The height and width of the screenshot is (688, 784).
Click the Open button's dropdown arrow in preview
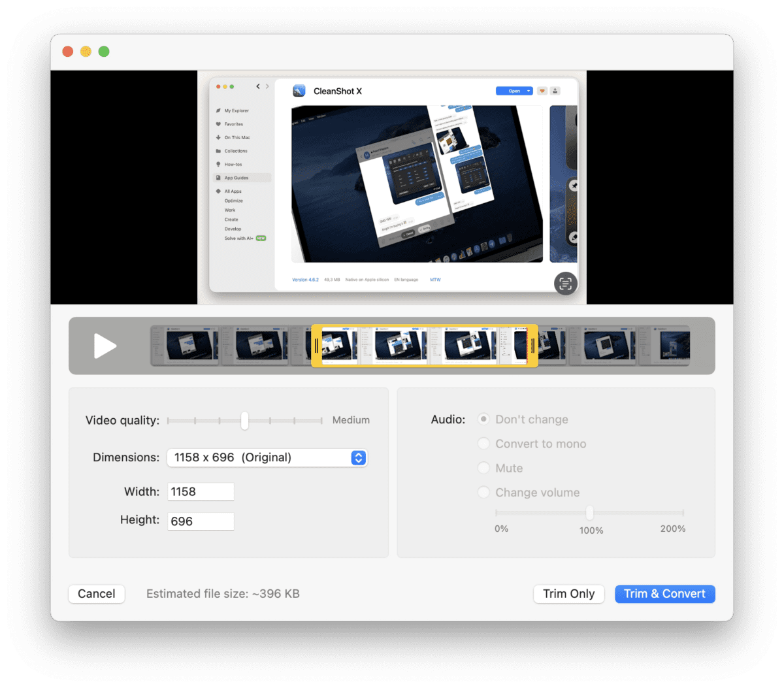529,91
